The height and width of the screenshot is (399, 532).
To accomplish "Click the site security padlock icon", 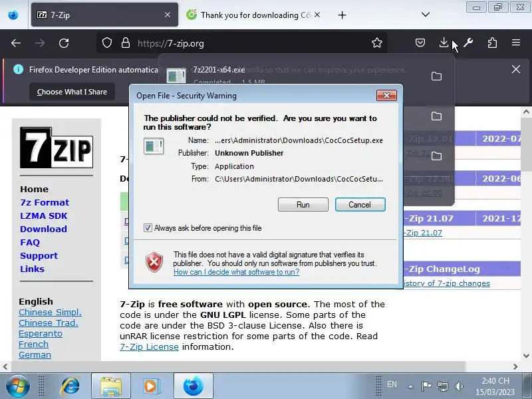I will pos(126,43).
